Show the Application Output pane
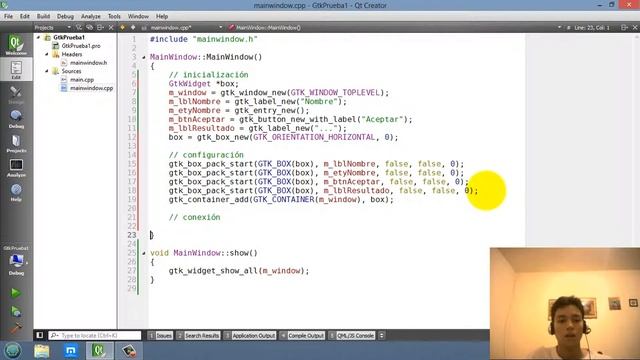Image resolution: width=640 pixels, height=360 pixels. (x=250, y=335)
